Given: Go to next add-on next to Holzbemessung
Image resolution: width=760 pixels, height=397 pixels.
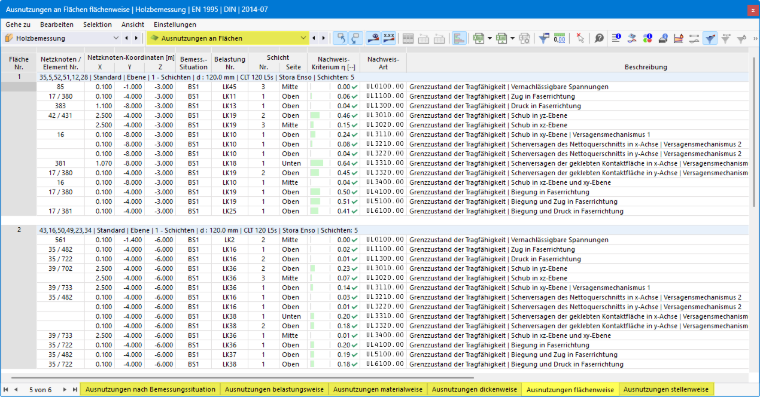Looking at the screenshot, I should pos(136,38).
